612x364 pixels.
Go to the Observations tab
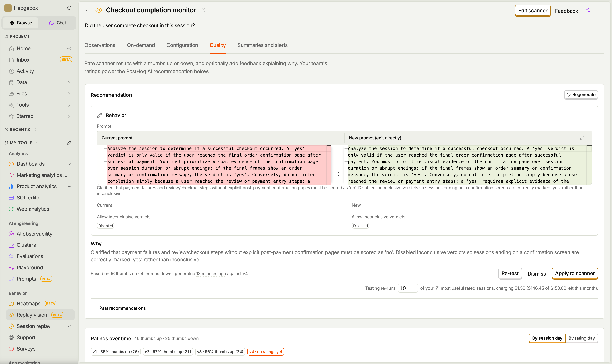click(100, 45)
